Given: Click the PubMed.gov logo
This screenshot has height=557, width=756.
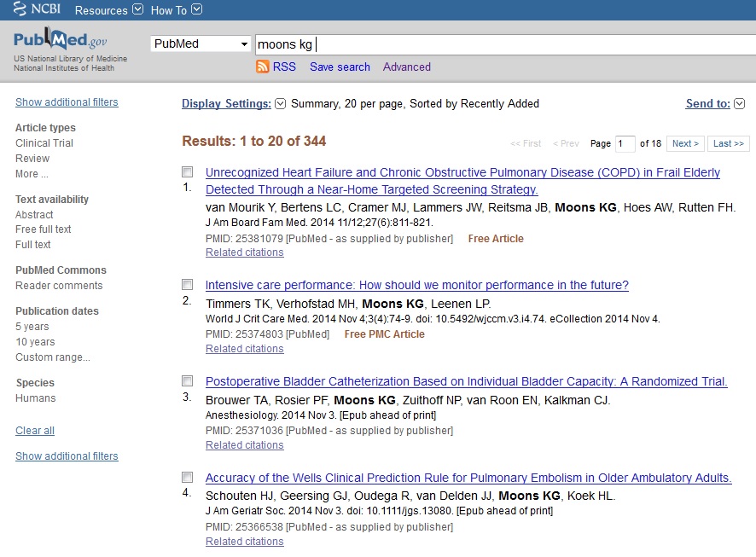Looking at the screenshot, I should 61,39.
